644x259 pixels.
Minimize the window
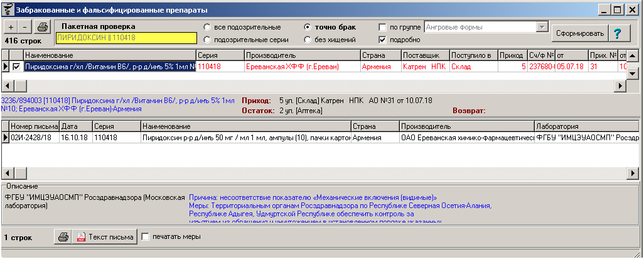coord(604,10)
